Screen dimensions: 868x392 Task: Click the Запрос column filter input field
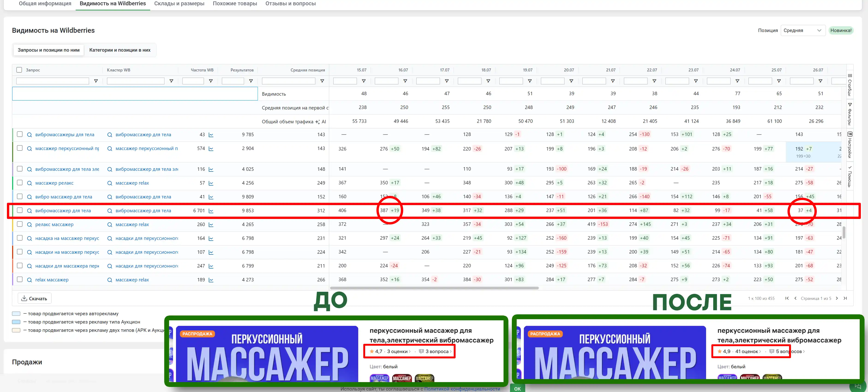coord(53,81)
